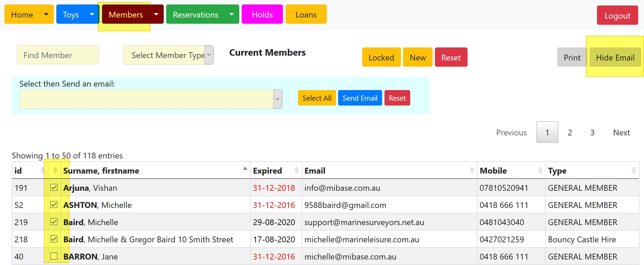Deselect checkbox for ASHTON, Michelle
Screen dimensions: 644x265
54,205
